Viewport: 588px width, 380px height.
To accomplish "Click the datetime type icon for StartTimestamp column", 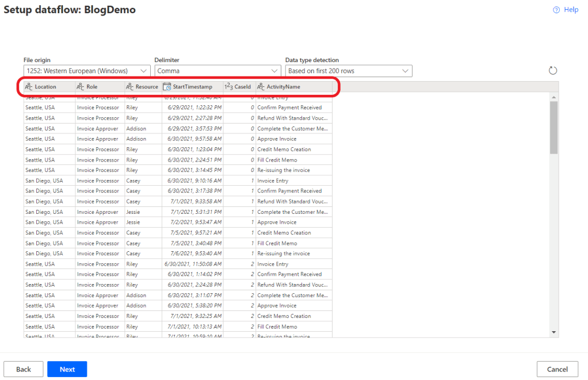I will (167, 87).
